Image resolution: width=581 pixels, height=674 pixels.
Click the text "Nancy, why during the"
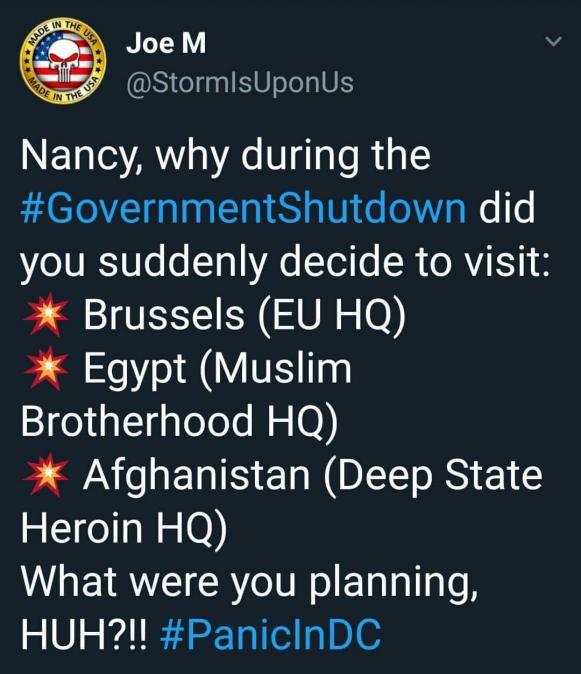pyautogui.click(x=226, y=156)
